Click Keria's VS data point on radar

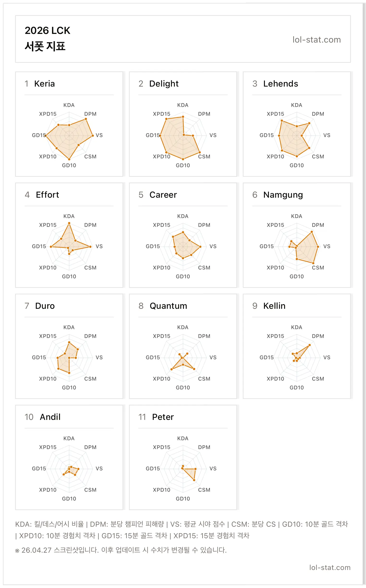(x=92, y=135)
